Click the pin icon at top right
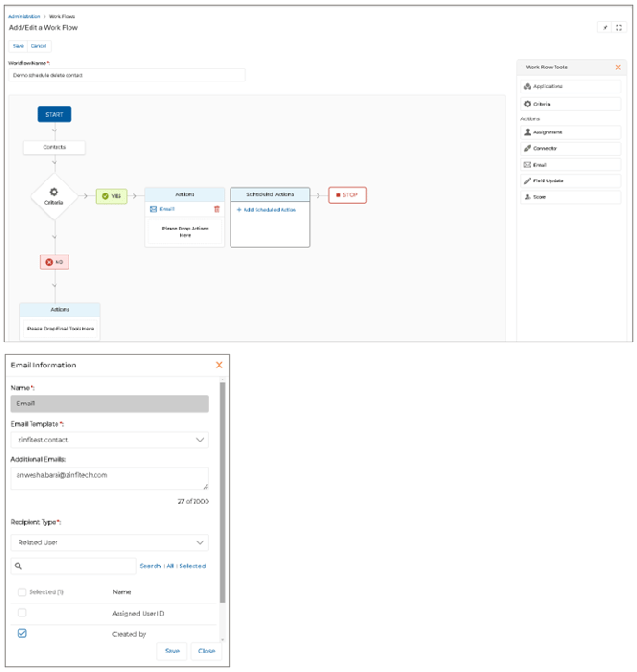The height and width of the screenshot is (672, 637). [x=606, y=28]
